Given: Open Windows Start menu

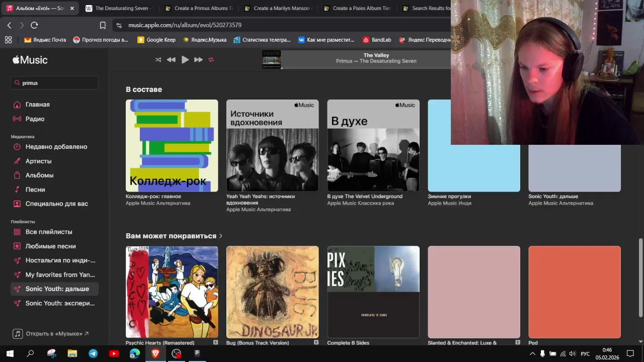Looking at the screenshot, I should click(x=10, y=353).
